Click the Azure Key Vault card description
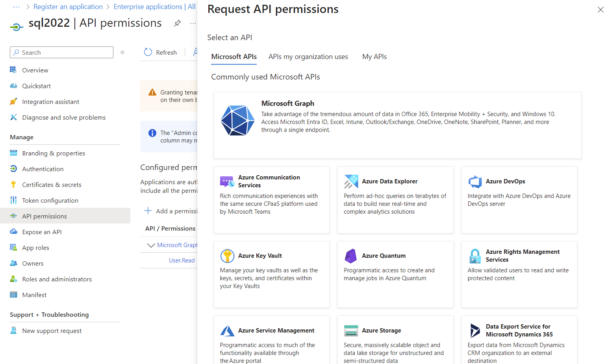606x364 pixels. tap(269, 278)
